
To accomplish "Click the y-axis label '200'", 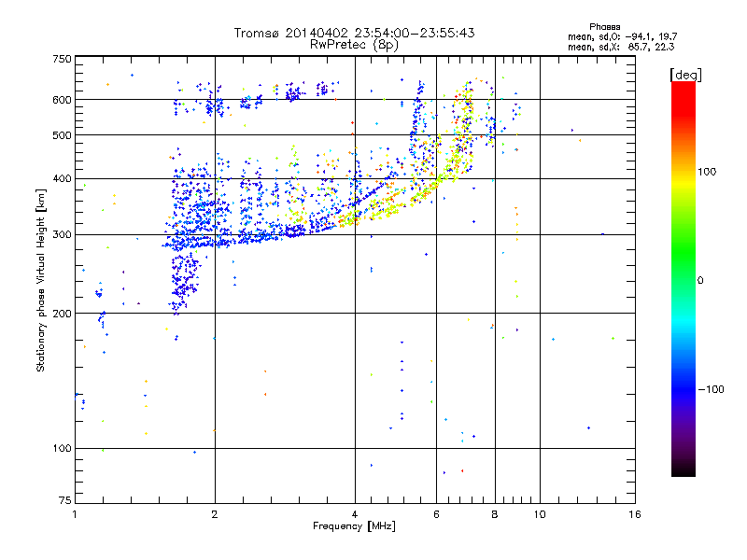I will [x=62, y=314].
